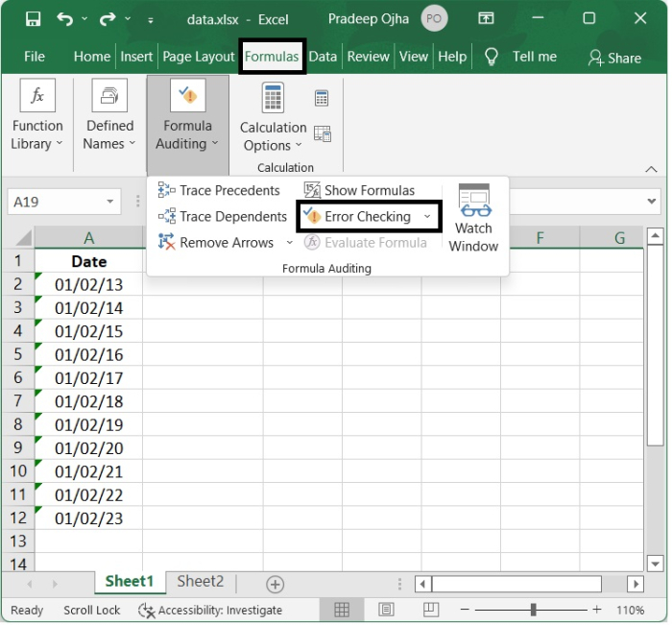This screenshot has height=625, width=672.
Task: Select cell with 01/02/13
Action: tap(88, 284)
